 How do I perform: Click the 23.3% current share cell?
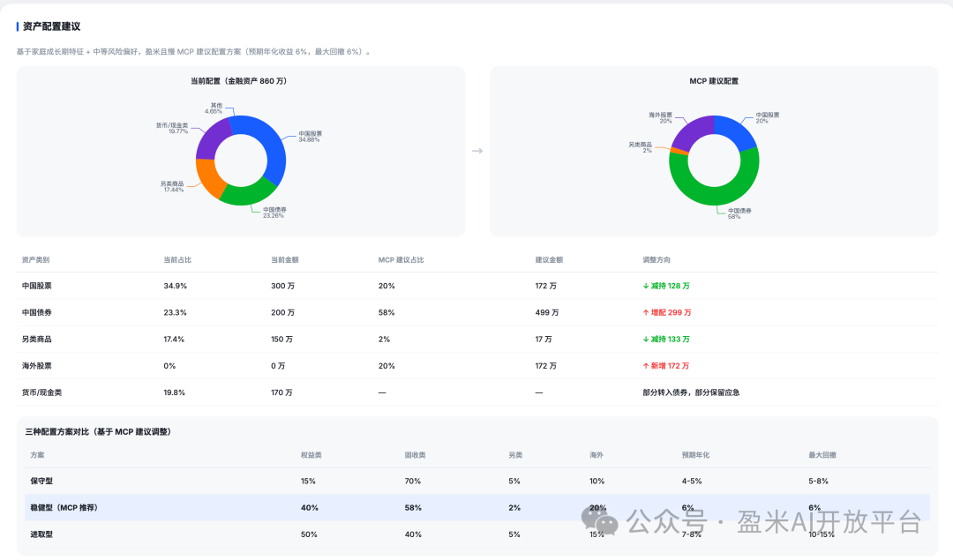pyautogui.click(x=175, y=313)
